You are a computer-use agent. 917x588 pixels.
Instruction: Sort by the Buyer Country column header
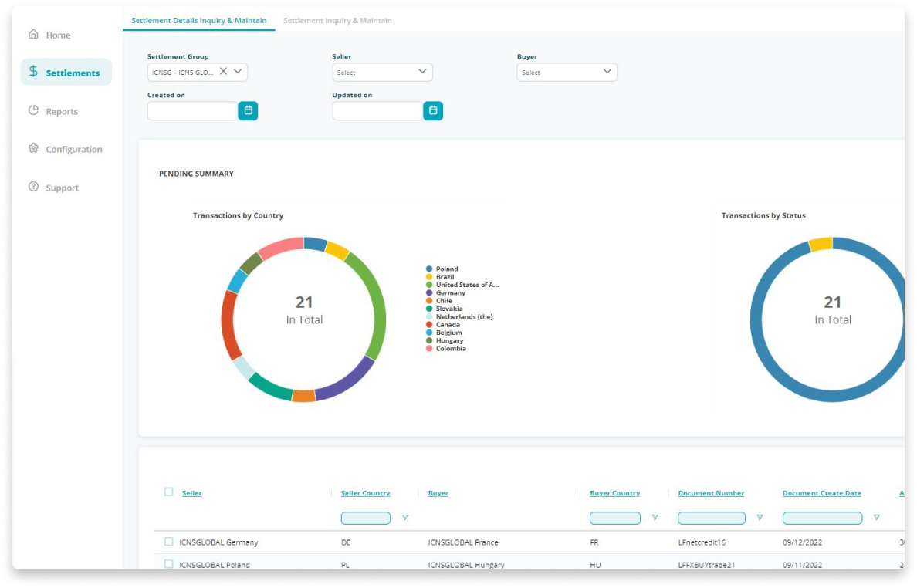[614, 493]
